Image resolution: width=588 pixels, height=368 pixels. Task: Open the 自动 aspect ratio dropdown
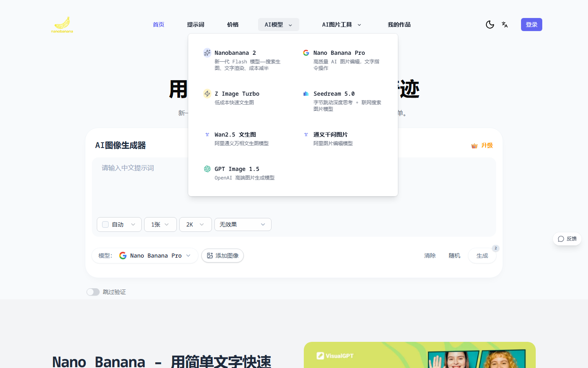click(119, 224)
